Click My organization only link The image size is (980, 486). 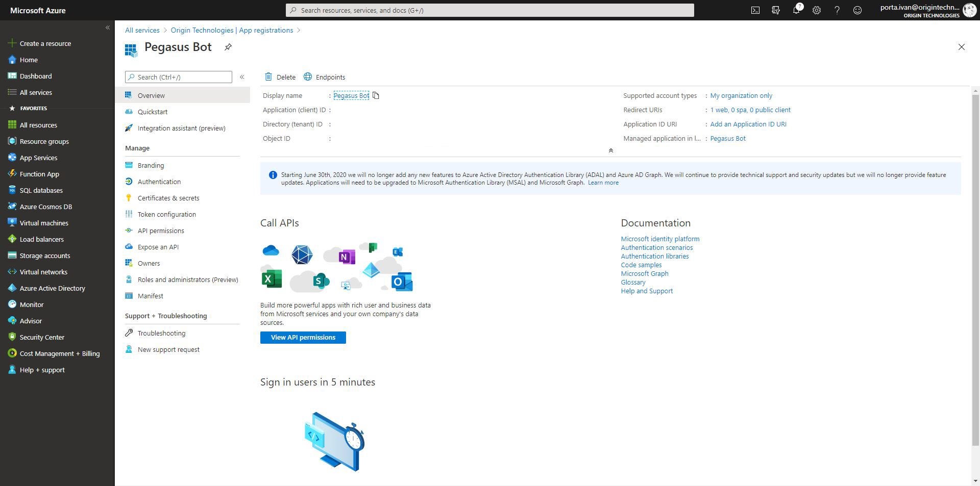[741, 95]
